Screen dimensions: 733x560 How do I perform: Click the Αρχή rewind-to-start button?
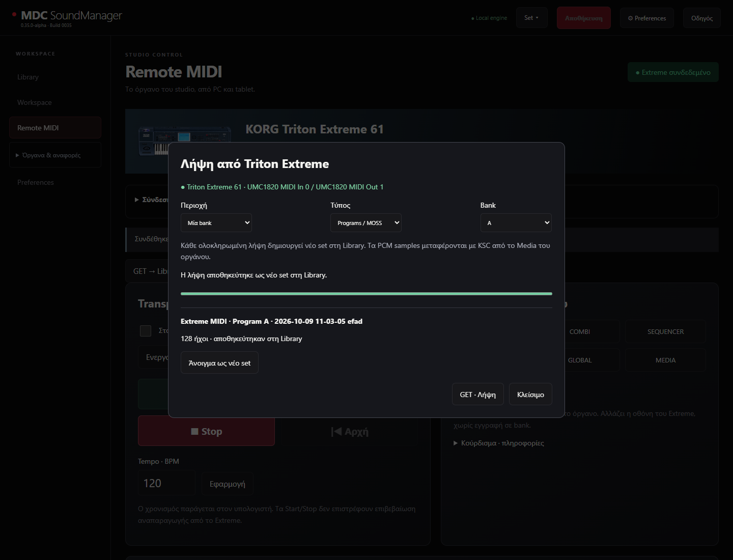(x=350, y=432)
